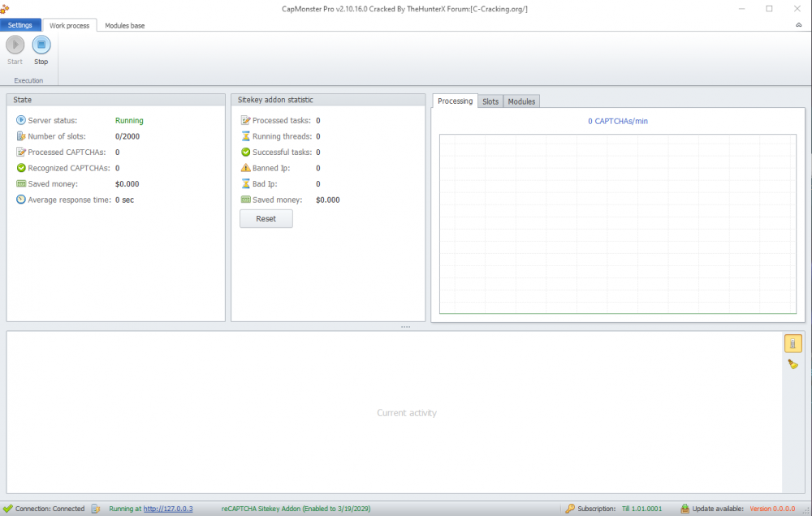
Task: Click the Processed CAPTCHAs icon
Action: (x=21, y=153)
